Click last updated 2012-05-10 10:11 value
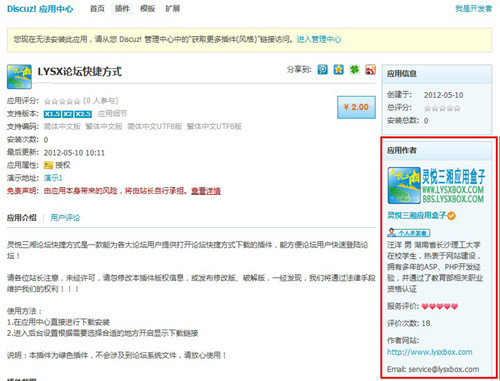500x381 pixels. click(74, 153)
